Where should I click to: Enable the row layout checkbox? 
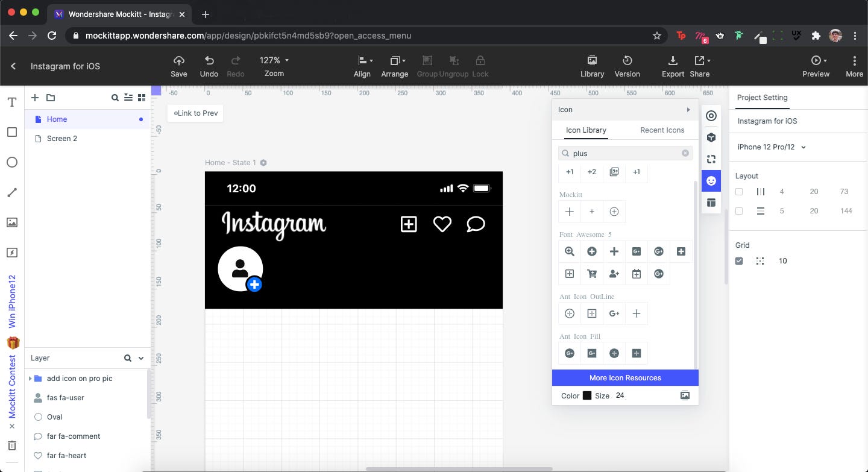pos(739,211)
